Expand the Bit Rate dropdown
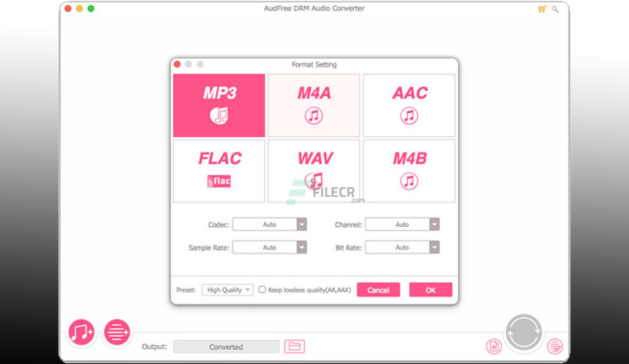 pos(403,247)
